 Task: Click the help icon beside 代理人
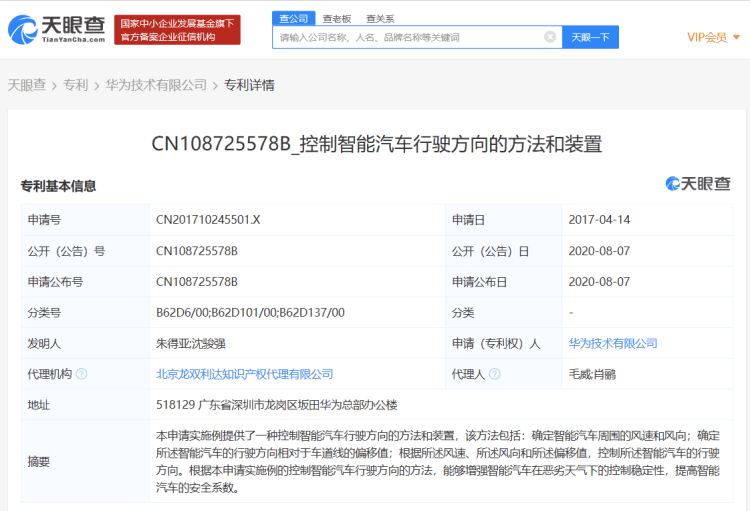(x=495, y=374)
